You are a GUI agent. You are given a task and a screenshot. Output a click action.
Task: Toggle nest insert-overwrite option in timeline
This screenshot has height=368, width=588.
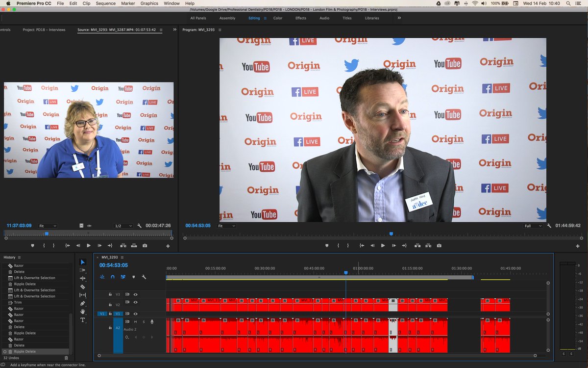tap(102, 277)
